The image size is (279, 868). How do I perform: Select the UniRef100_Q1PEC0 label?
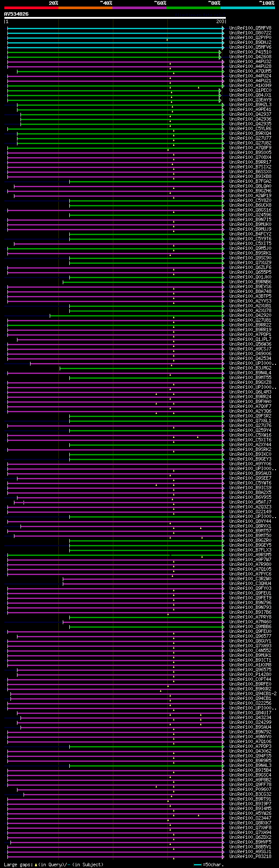250,91
